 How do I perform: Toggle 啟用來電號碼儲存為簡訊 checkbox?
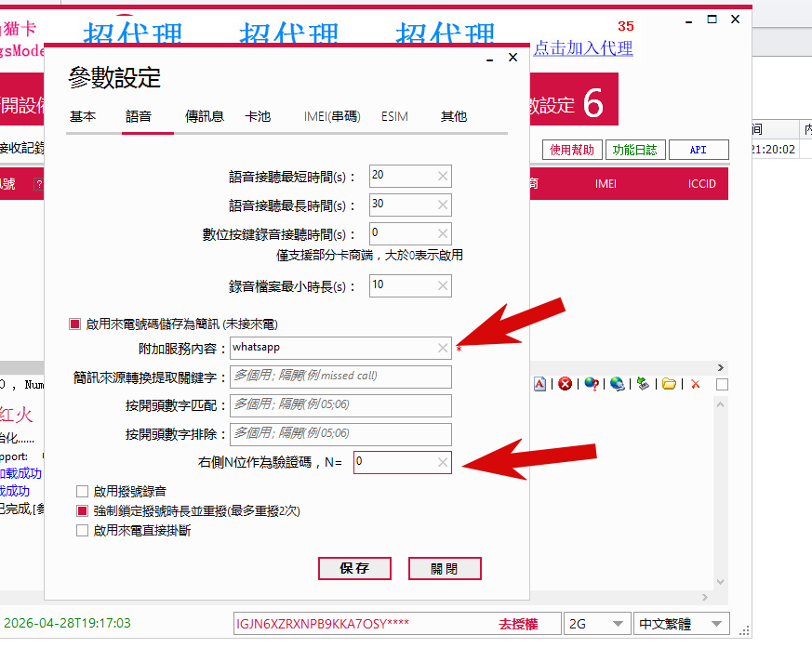tap(75, 324)
